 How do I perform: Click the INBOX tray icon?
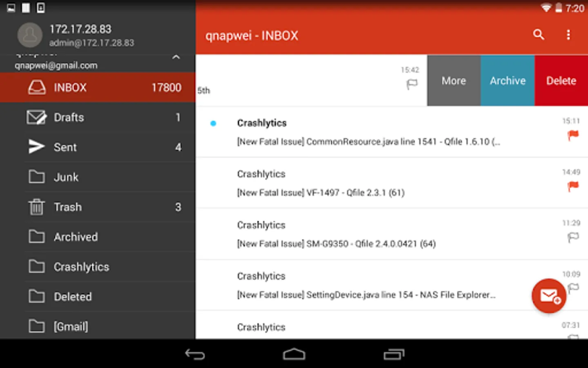pos(37,87)
